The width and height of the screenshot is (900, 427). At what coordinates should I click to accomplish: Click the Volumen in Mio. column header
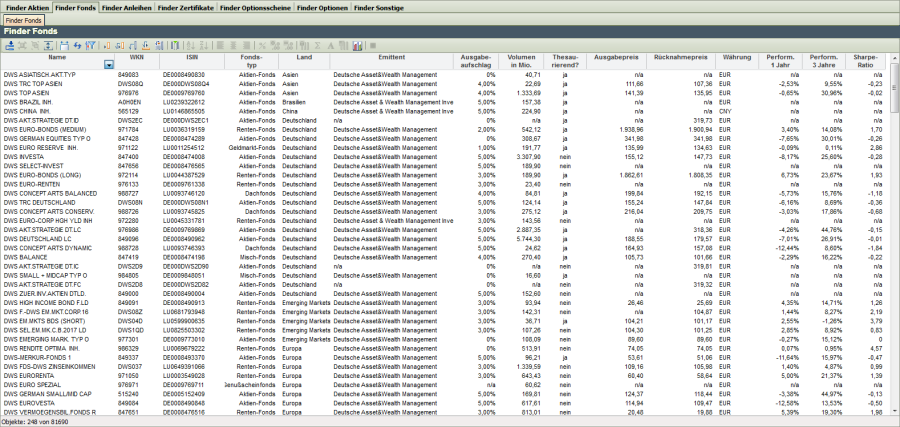click(x=520, y=60)
